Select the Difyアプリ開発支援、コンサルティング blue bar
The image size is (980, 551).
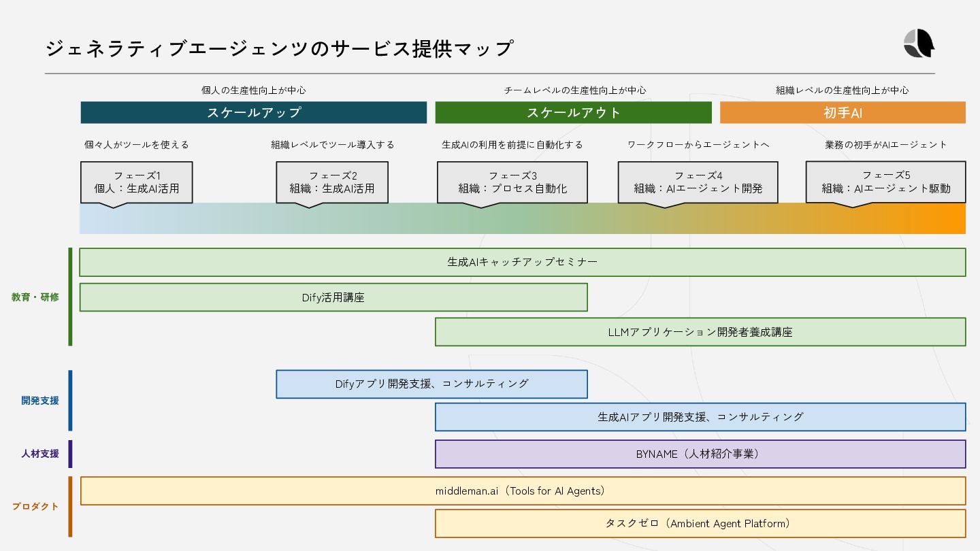431,384
